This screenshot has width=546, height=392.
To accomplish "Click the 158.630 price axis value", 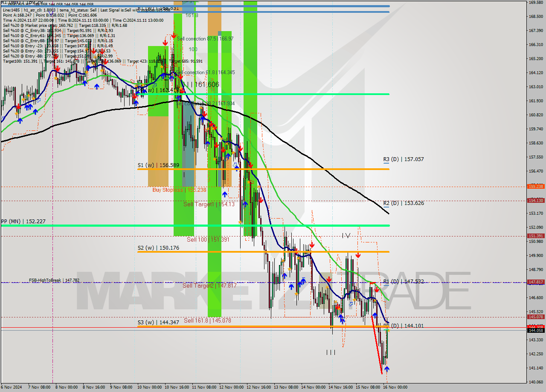I will click(536, 143).
